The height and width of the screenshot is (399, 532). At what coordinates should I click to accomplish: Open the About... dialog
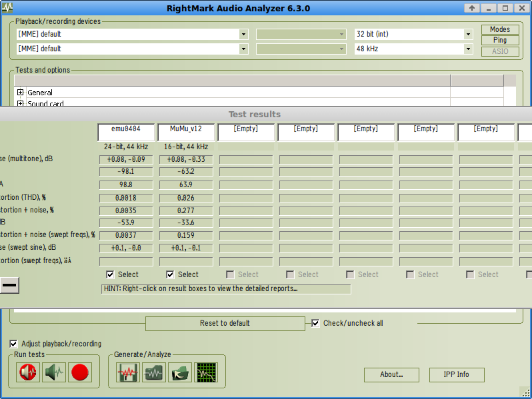coord(391,374)
